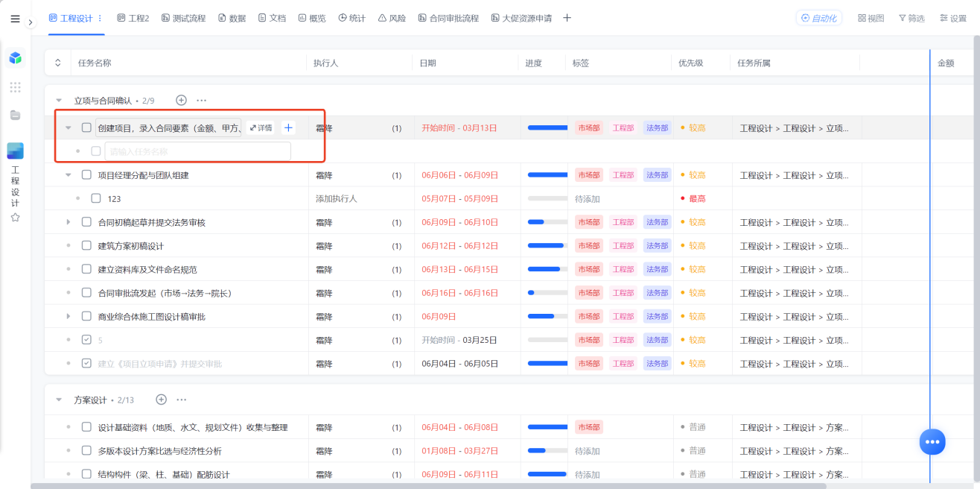Check the 建筑方案初稿设计 checkbox
This screenshot has height=489, width=980.
point(86,245)
